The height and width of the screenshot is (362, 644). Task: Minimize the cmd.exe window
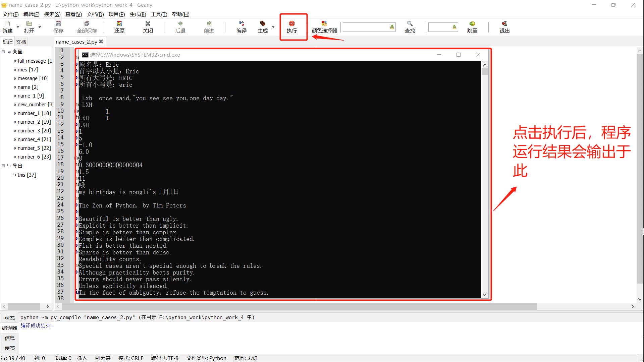pos(439,55)
